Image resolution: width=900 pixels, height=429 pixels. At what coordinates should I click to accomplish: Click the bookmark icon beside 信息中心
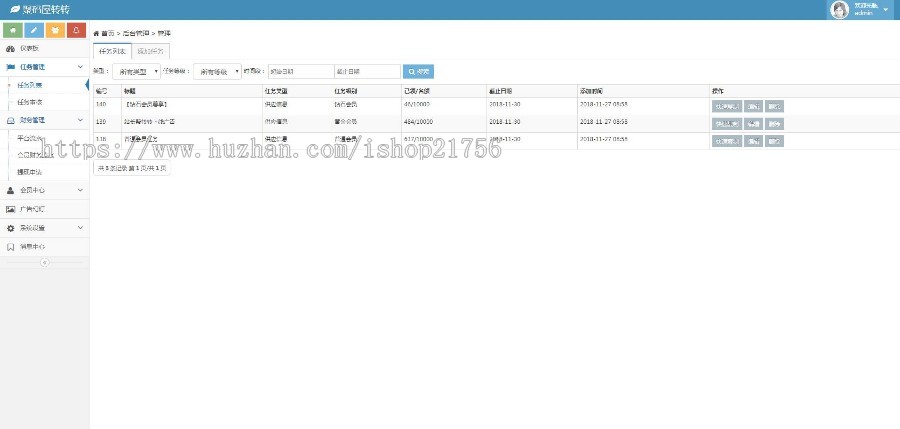click(x=10, y=247)
